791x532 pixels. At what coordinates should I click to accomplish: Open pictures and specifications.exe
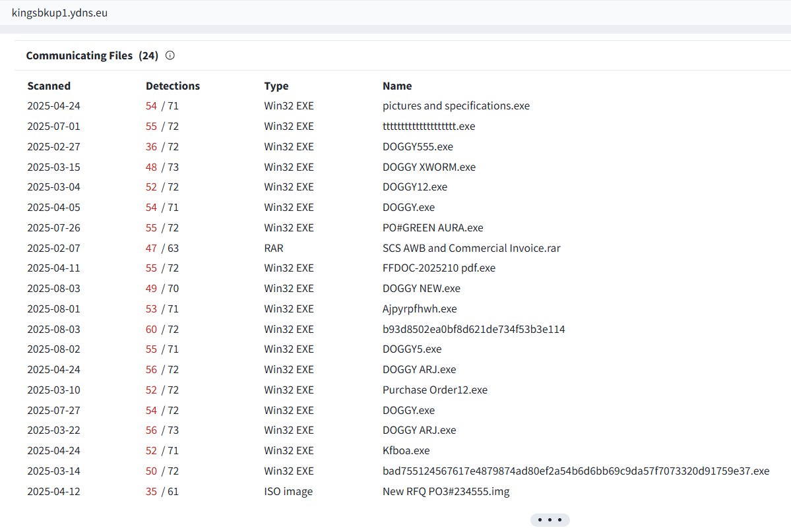point(456,106)
